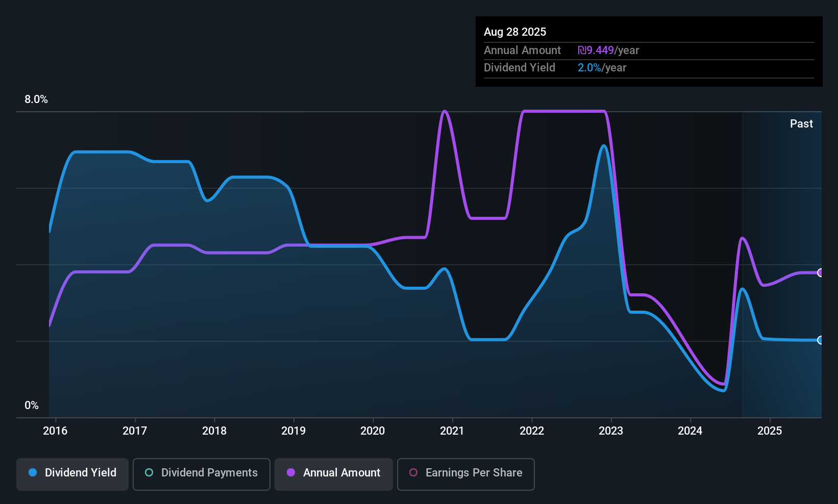Screen dimensions: 838x504
Task: Toggle the Annual Amount series
Action: (x=334, y=474)
